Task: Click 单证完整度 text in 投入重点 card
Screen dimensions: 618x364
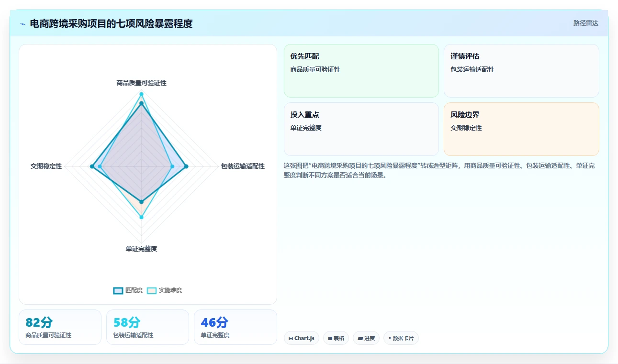Action: [305, 128]
